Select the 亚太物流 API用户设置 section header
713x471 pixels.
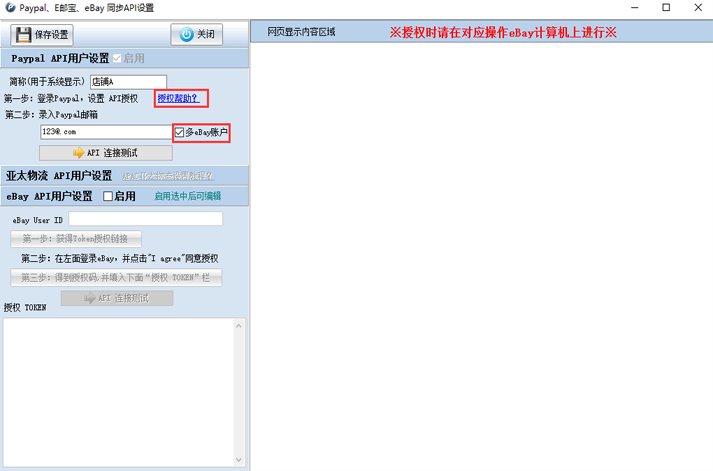tap(59, 175)
